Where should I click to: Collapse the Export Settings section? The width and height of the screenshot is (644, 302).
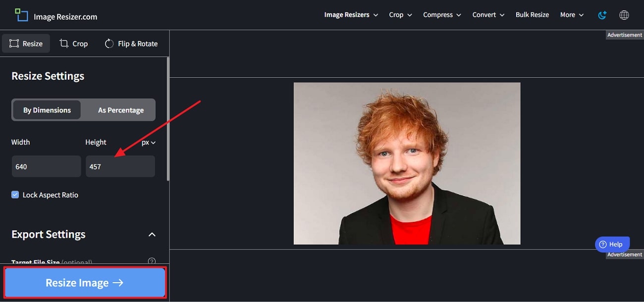[x=152, y=234]
